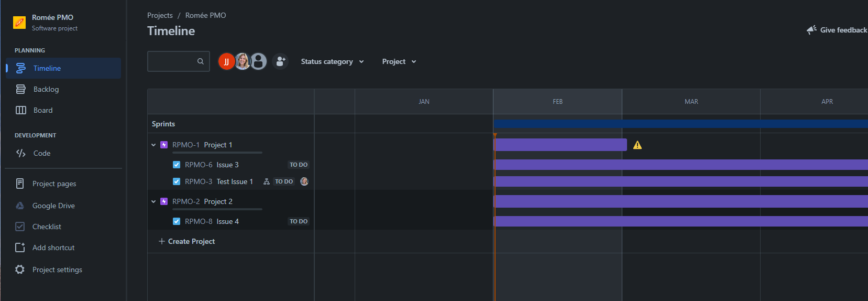This screenshot has width=868, height=301.
Task: Click the Projects breadcrumb link
Action: [160, 15]
